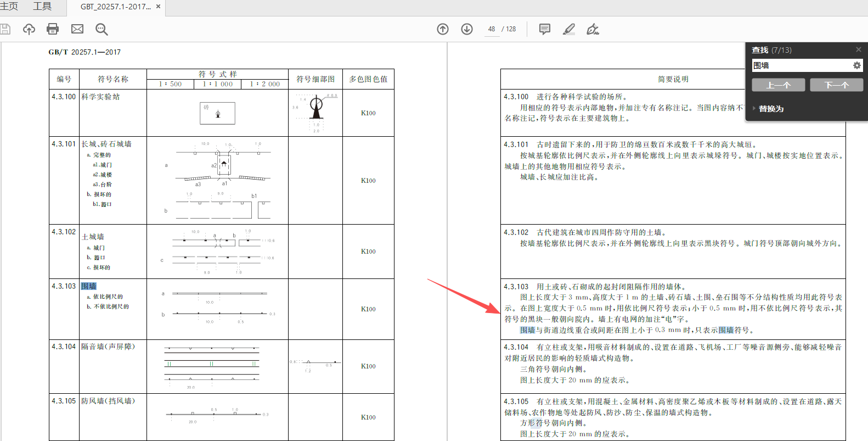Open the sign document tool
This screenshot has width=868, height=441.
593,29
